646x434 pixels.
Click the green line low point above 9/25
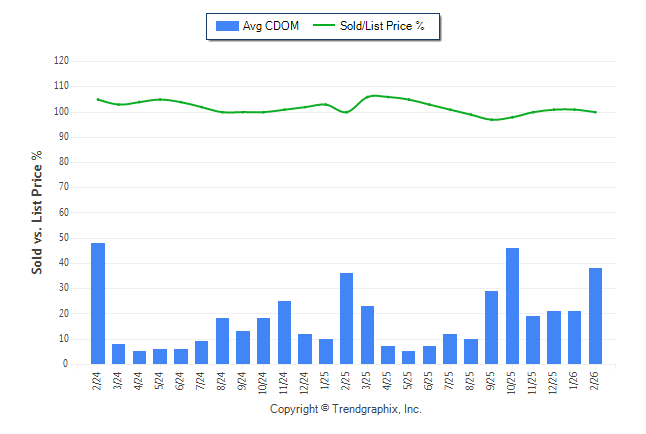492,120
